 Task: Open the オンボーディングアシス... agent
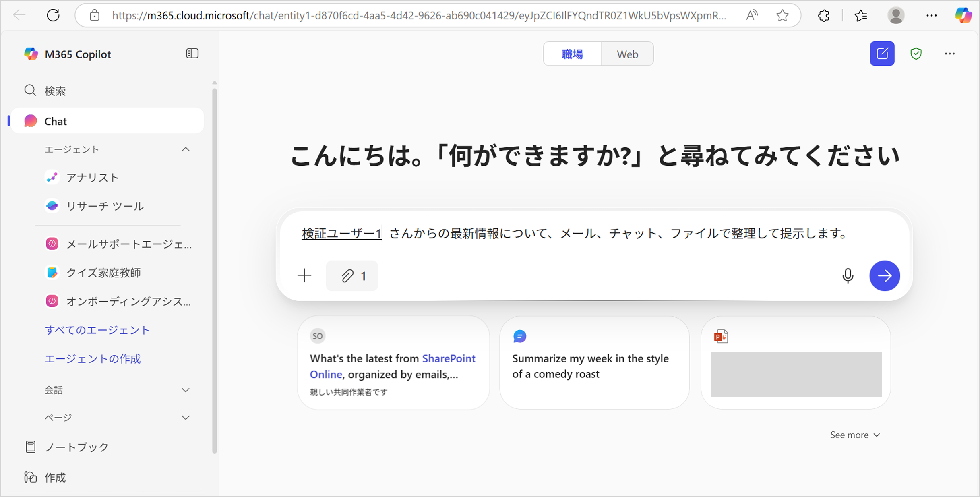coord(119,301)
